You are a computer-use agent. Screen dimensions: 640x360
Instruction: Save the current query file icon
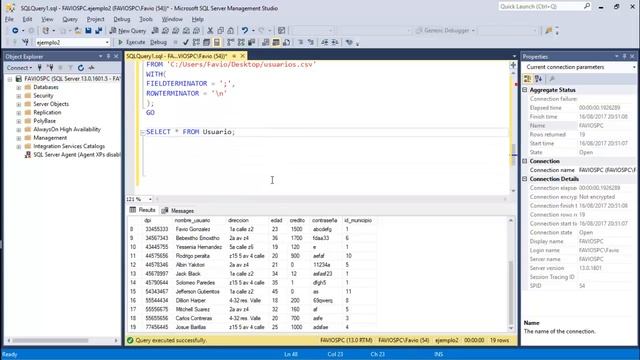[88, 31]
